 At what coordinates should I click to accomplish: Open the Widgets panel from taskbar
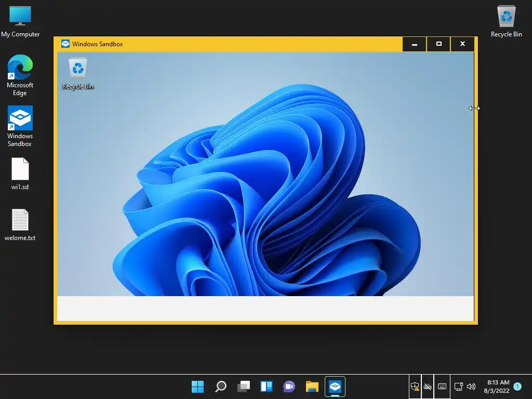(x=267, y=387)
